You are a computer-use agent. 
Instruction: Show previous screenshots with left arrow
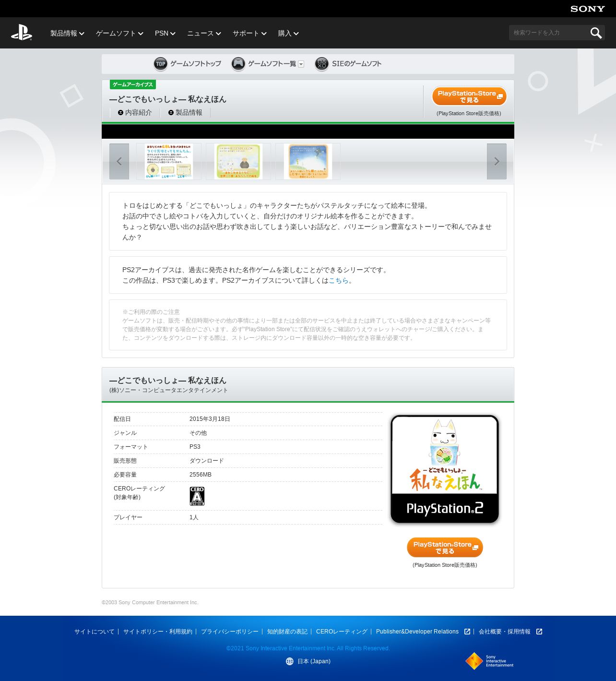119,162
